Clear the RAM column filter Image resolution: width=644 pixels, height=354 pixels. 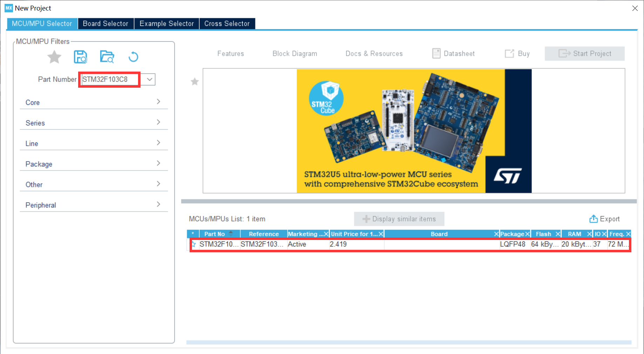pyautogui.click(x=590, y=234)
